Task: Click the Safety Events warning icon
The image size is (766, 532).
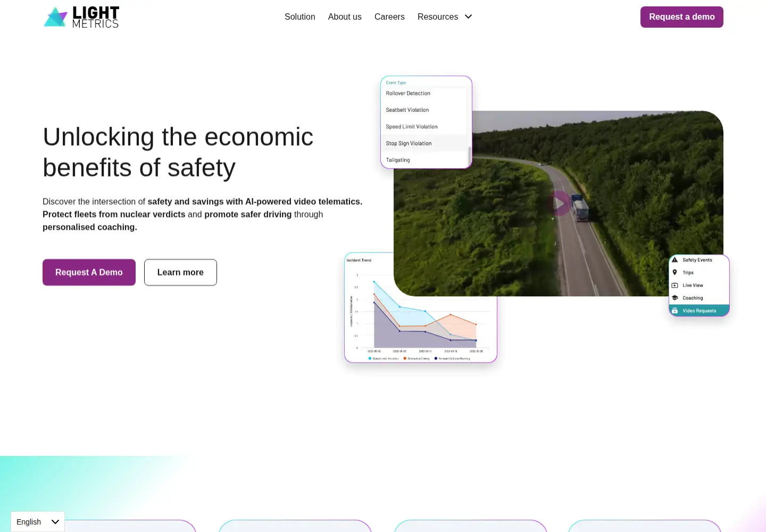Action: (675, 260)
